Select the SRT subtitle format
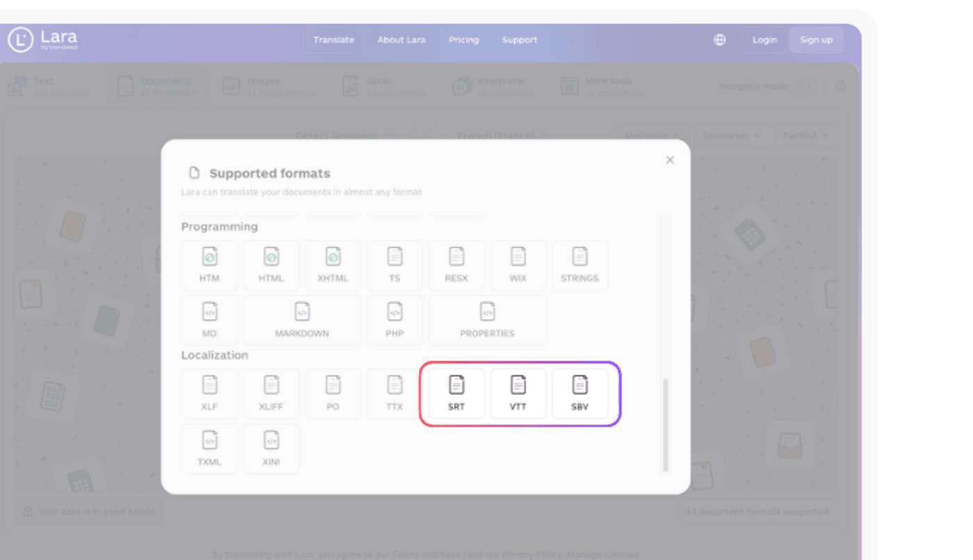The height and width of the screenshot is (560, 973). [457, 393]
